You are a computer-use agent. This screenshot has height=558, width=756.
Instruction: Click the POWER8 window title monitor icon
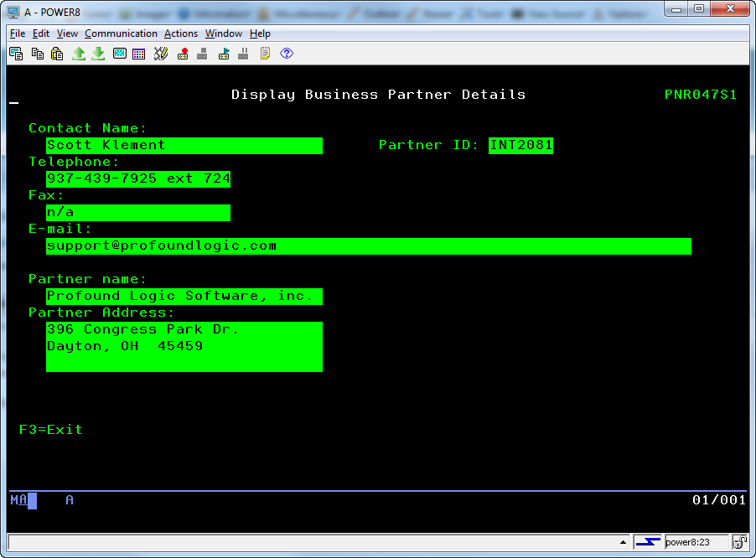point(13,12)
